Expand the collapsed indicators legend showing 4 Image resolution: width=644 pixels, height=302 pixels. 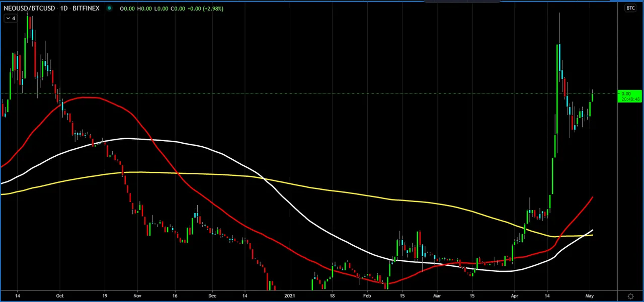[x=10, y=19]
